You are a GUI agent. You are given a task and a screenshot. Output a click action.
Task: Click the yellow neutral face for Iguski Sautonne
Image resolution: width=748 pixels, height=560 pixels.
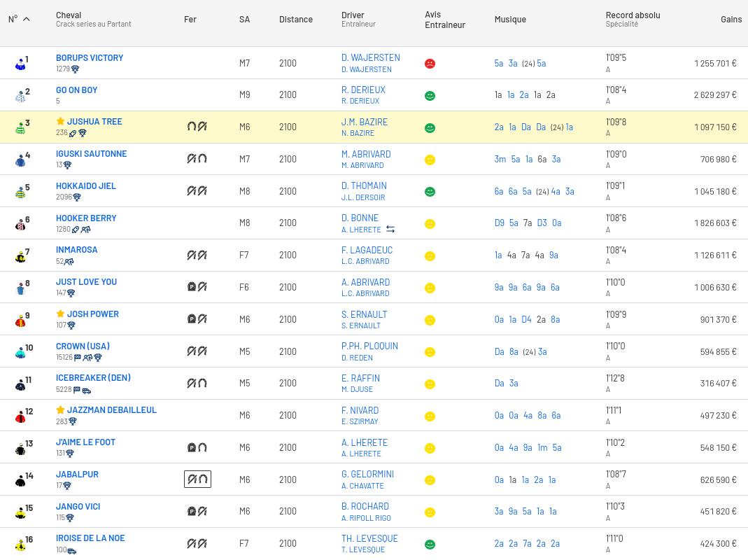pos(430,160)
